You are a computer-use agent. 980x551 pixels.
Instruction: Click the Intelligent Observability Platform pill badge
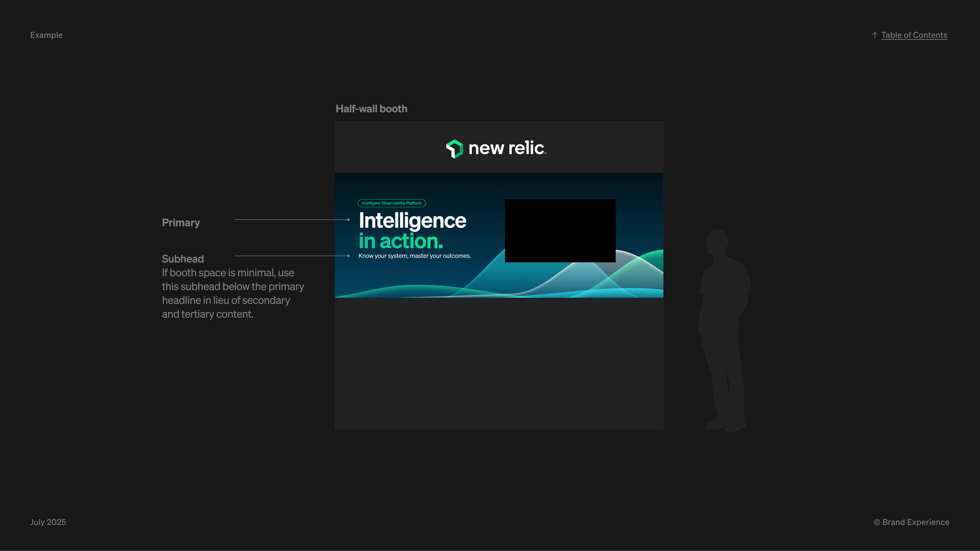(x=391, y=203)
